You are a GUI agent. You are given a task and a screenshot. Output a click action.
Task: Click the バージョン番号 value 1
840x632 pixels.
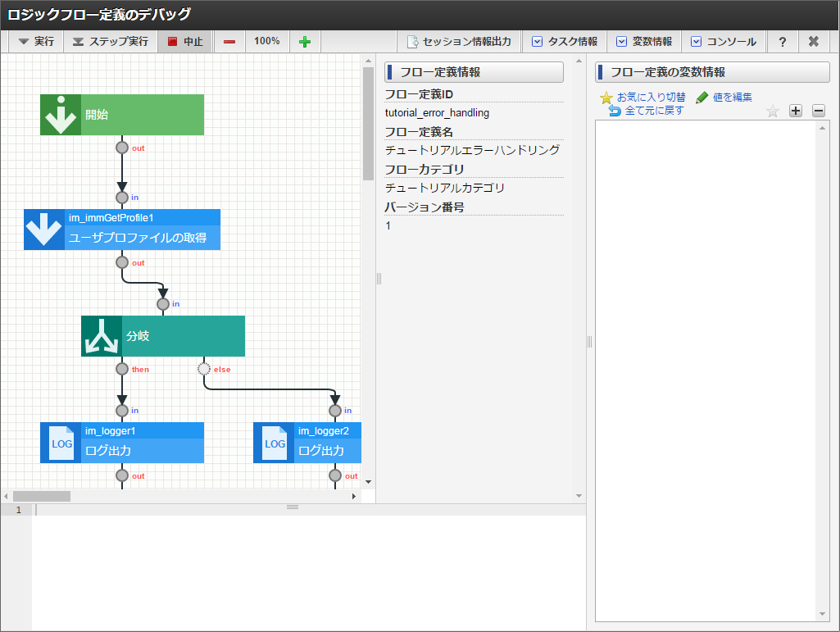(x=388, y=225)
